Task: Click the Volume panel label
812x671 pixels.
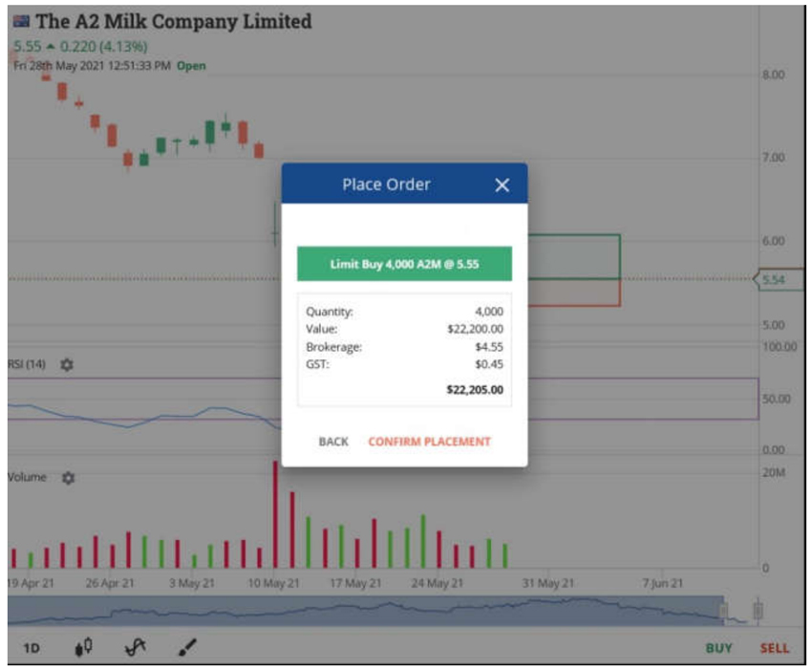Action: [x=27, y=477]
